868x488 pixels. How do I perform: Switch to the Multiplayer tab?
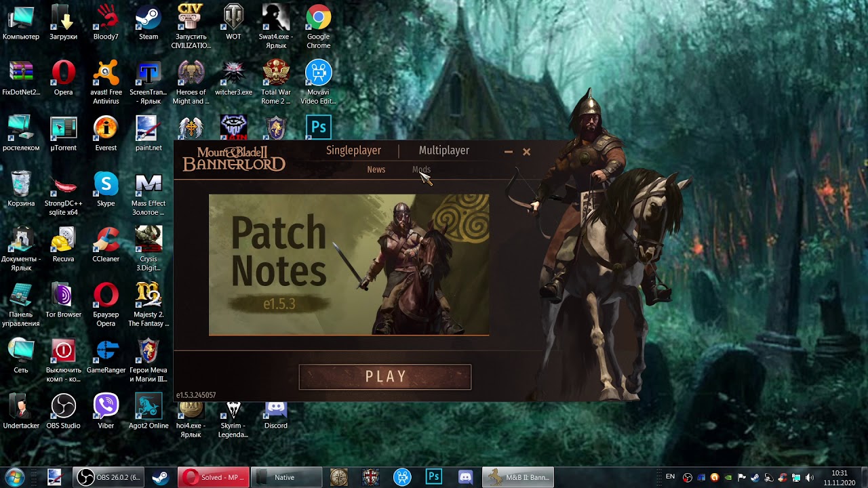(443, 150)
